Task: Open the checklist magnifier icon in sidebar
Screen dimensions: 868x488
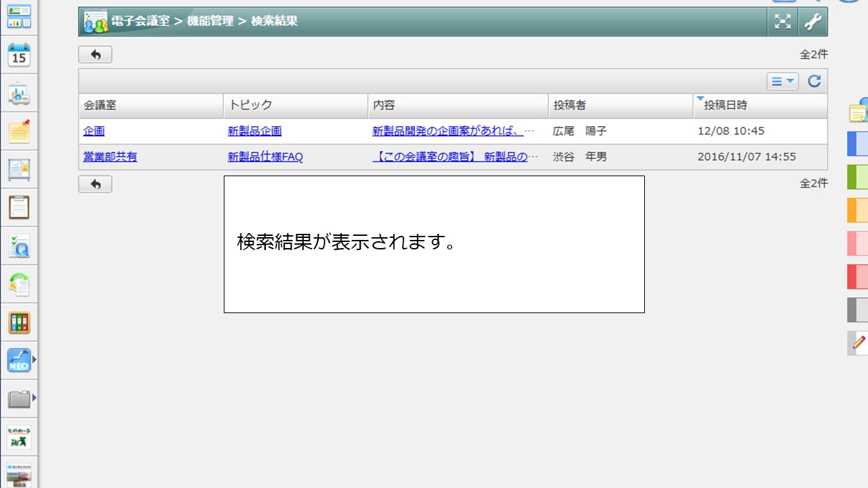Action: (19, 246)
